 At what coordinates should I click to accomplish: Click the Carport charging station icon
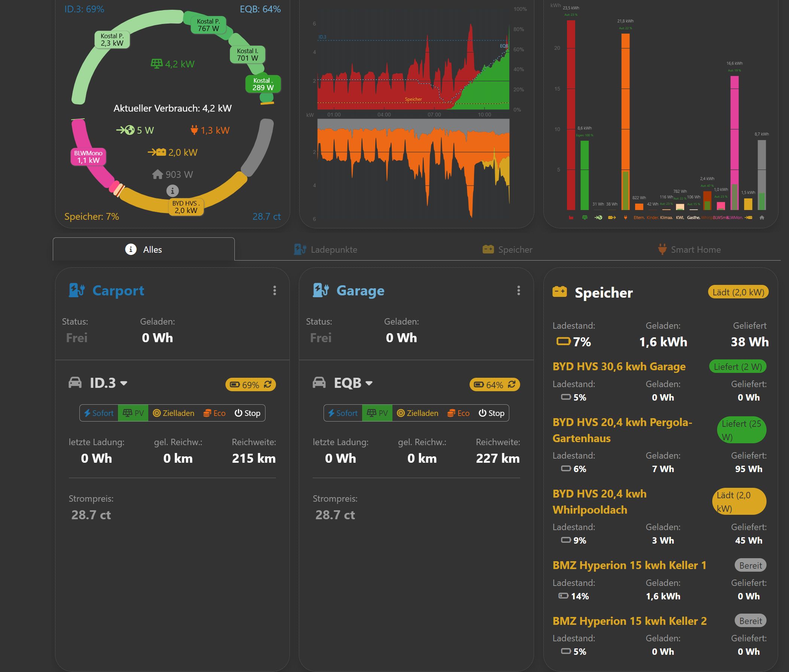76,290
